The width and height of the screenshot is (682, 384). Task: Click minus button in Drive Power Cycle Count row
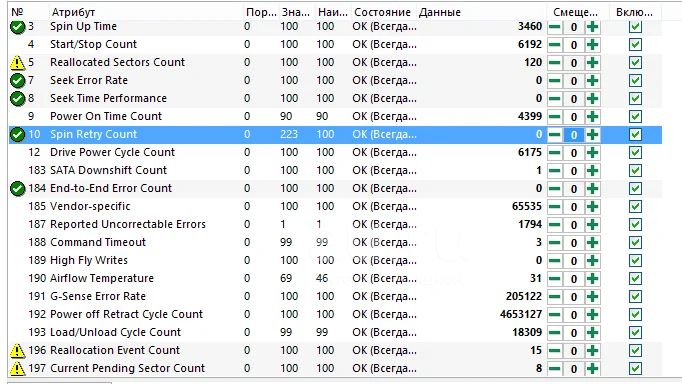[554, 153]
